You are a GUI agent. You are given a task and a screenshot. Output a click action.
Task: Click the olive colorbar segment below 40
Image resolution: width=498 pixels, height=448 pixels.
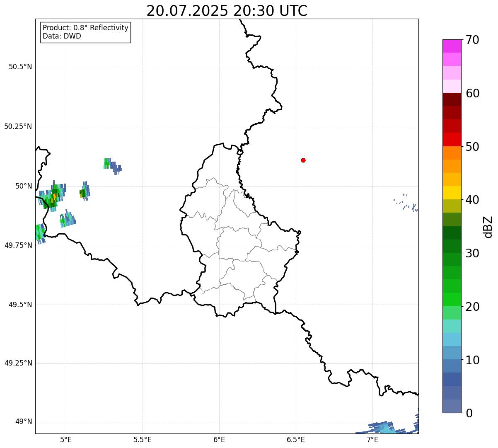(x=452, y=206)
